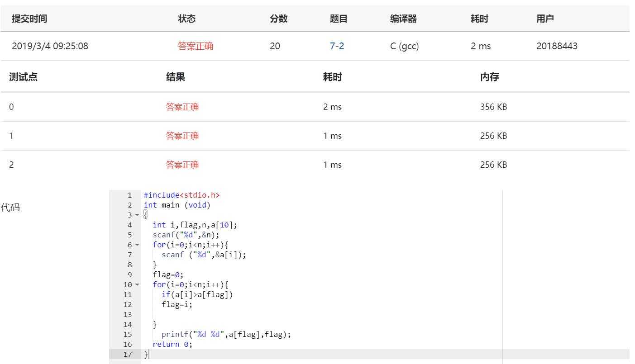Click the 2 ms time in submission row
Screen dimensions: 635x364
(481, 46)
